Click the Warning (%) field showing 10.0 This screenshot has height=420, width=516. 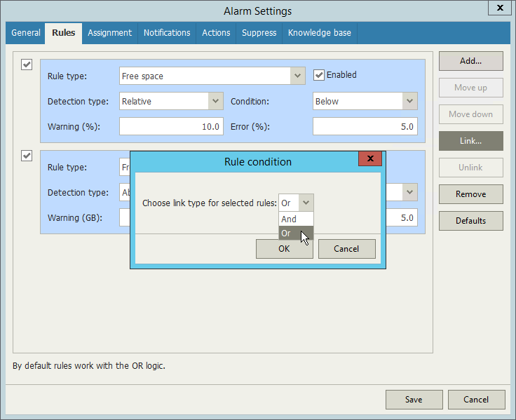(x=171, y=126)
